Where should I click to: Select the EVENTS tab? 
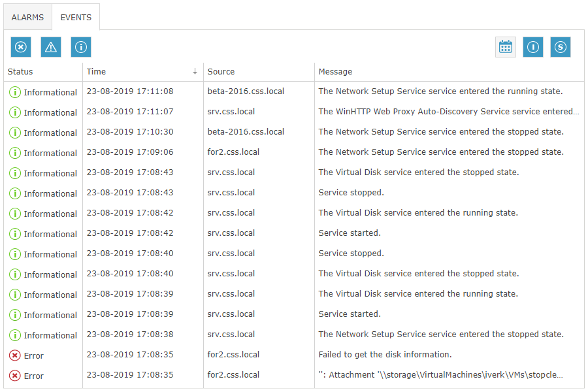point(76,18)
